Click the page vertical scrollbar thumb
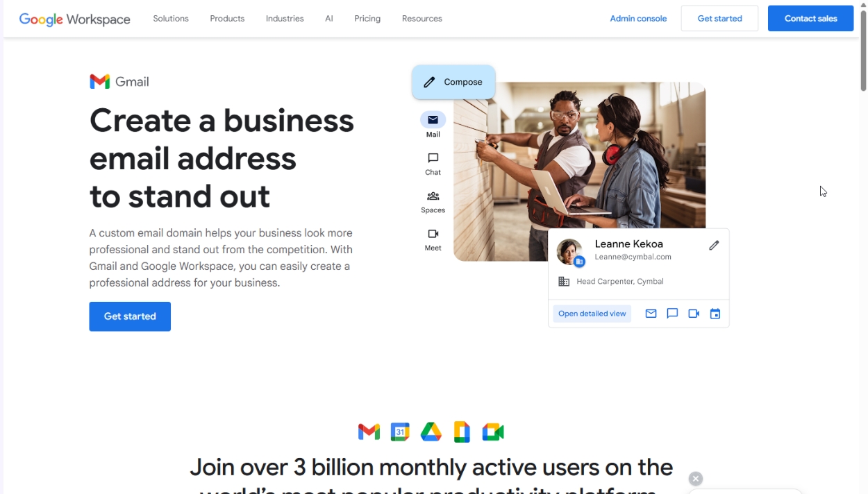Image resolution: width=868 pixels, height=494 pixels. (x=863, y=51)
